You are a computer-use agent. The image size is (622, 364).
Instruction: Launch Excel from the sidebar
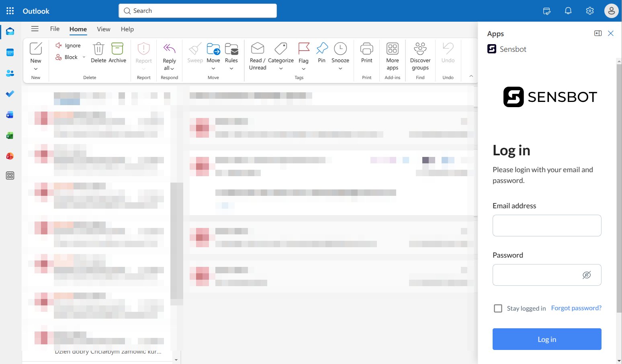pos(10,136)
